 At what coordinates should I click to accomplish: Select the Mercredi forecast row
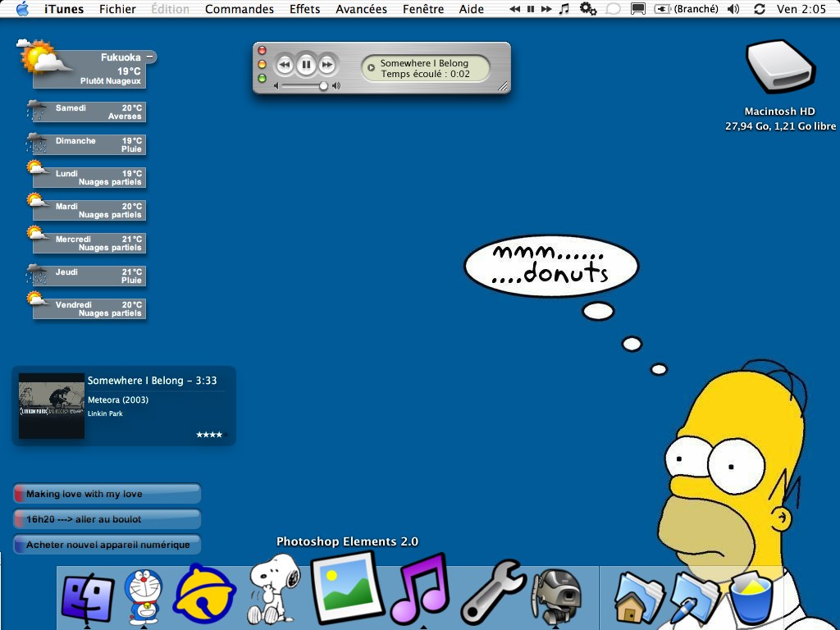pos(87,243)
